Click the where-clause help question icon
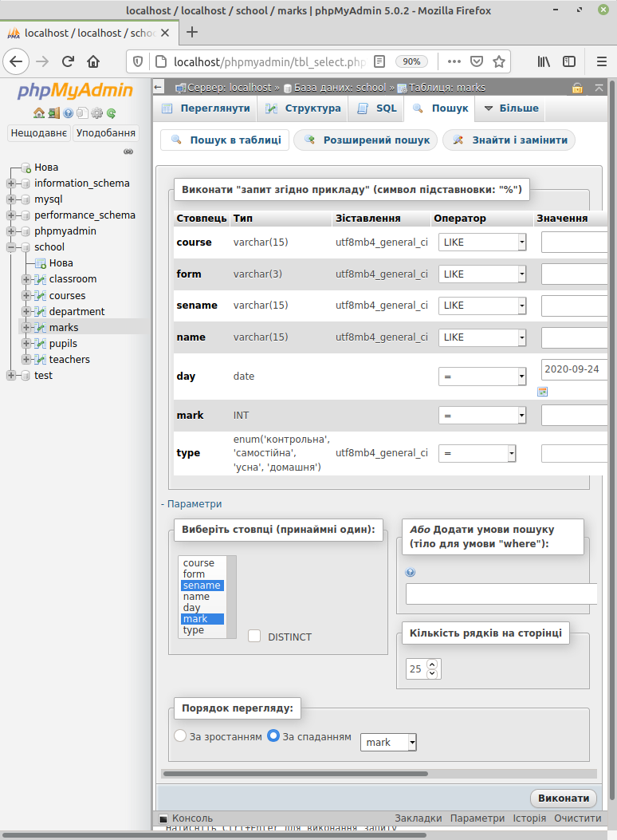 tap(411, 573)
